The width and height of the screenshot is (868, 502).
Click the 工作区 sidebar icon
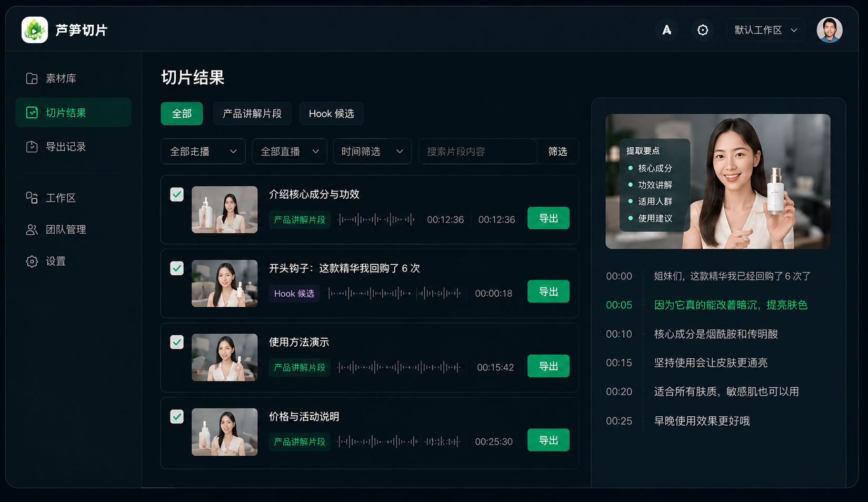(32, 198)
